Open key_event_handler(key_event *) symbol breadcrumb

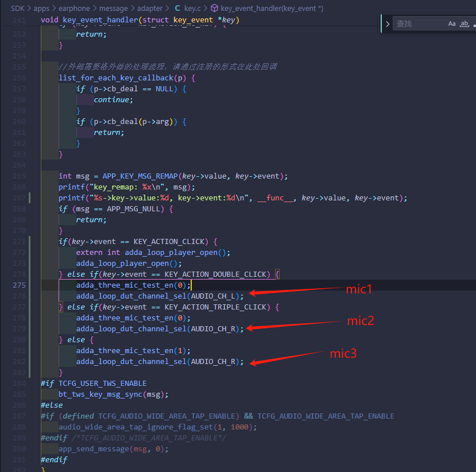272,8
